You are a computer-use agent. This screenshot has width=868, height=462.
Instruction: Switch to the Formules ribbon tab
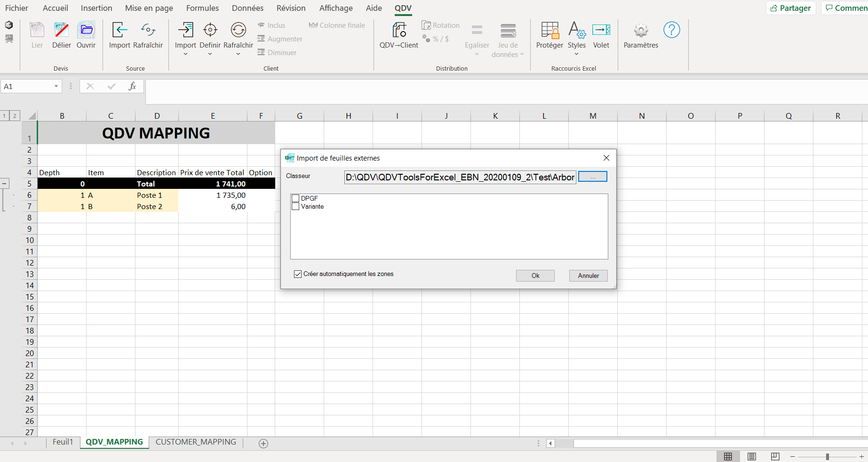point(202,8)
